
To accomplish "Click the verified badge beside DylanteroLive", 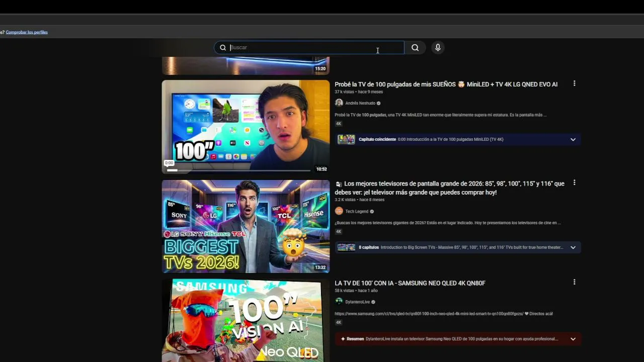I will point(373,302).
